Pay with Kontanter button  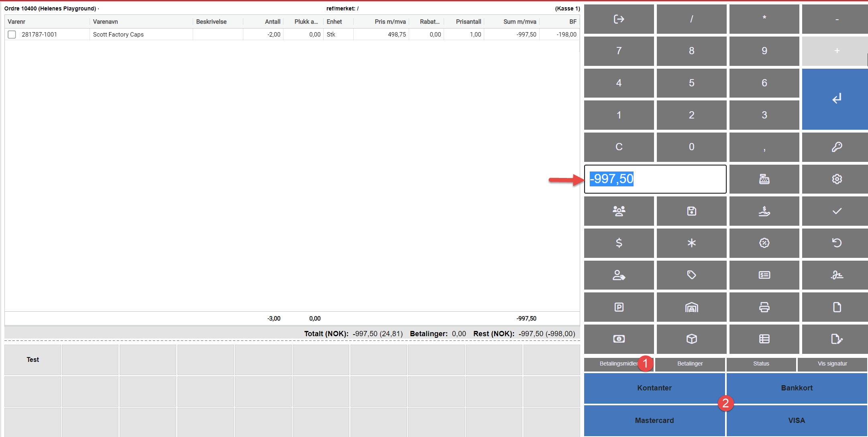[x=654, y=388]
